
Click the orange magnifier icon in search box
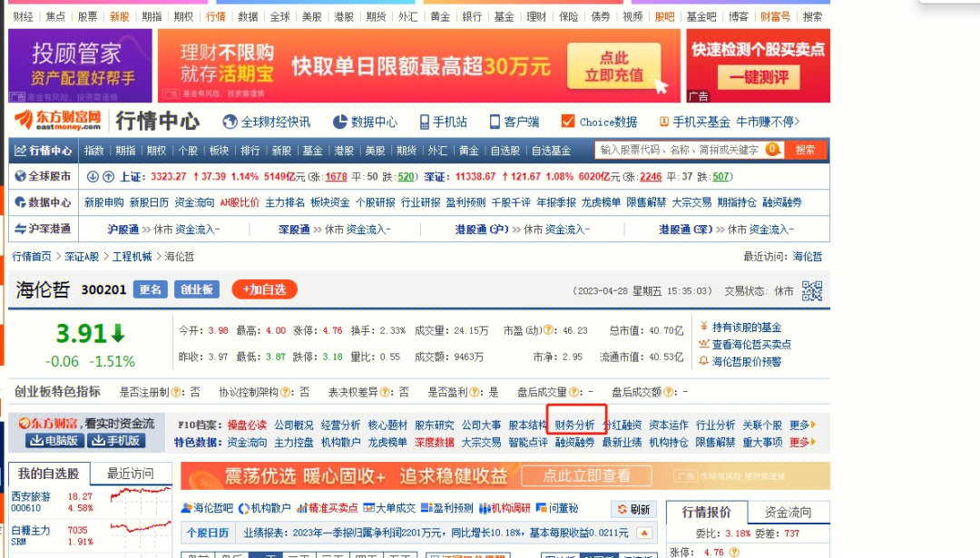[773, 150]
